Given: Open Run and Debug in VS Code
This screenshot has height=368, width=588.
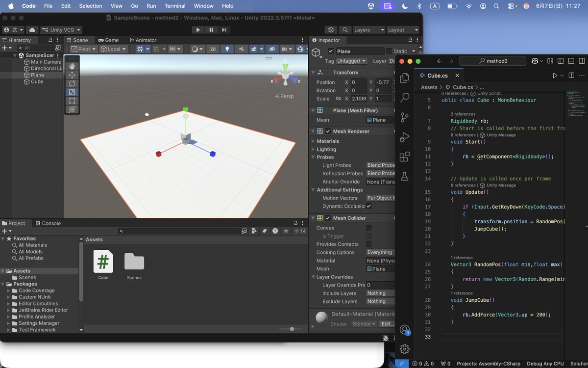Looking at the screenshot, I should pos(405,137).
